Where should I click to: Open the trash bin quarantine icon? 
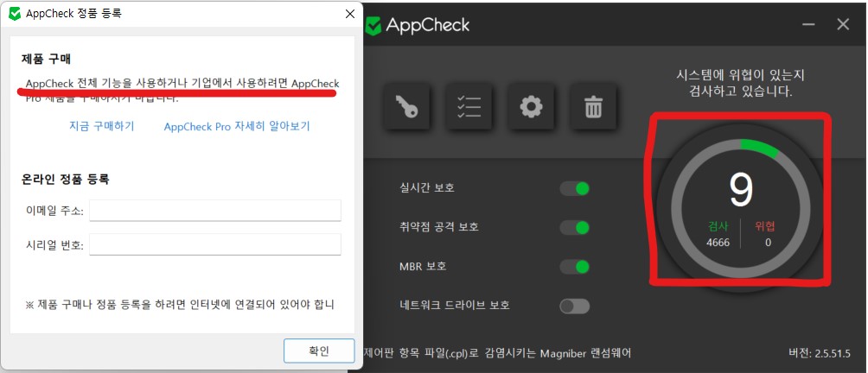(x=593, y=106)
